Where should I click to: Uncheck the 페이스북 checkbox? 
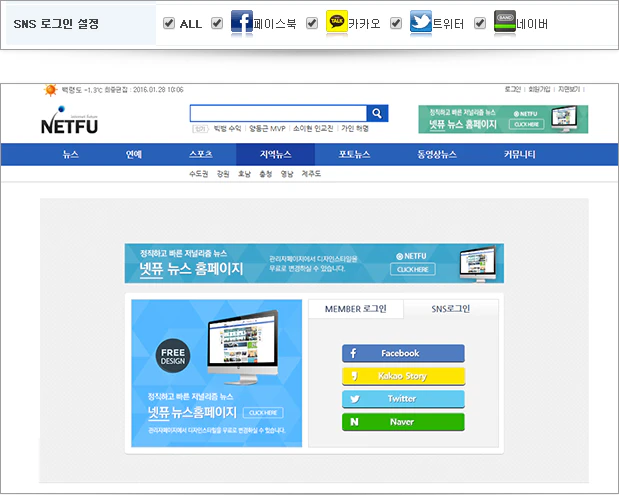pyautogui.click(x=217, y=23)
